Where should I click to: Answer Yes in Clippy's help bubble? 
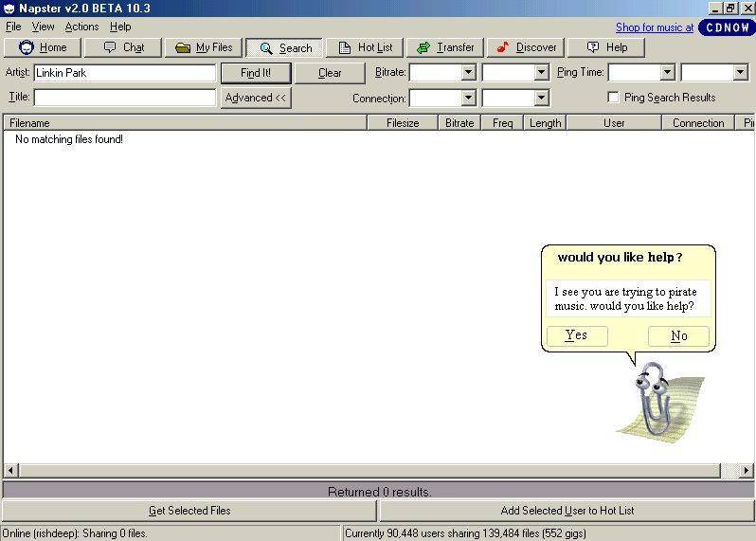[x=576, y=335]
